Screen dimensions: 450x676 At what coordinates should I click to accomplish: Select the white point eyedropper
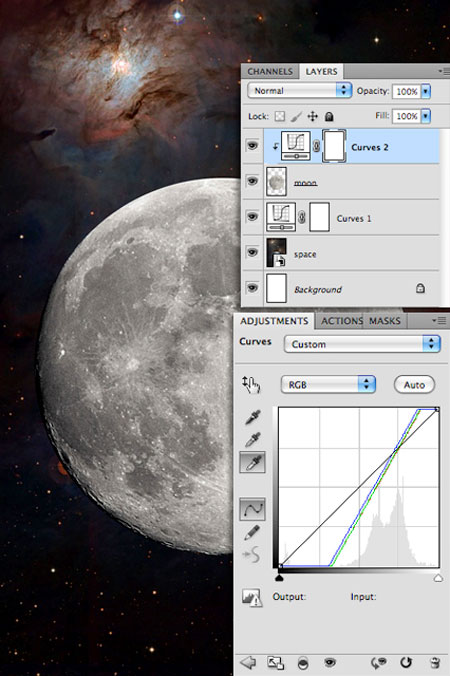253,463
